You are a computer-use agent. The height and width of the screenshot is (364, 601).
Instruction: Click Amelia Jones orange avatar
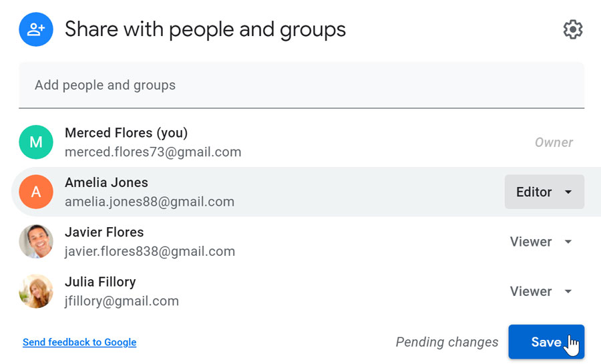[x=36, y=192]
